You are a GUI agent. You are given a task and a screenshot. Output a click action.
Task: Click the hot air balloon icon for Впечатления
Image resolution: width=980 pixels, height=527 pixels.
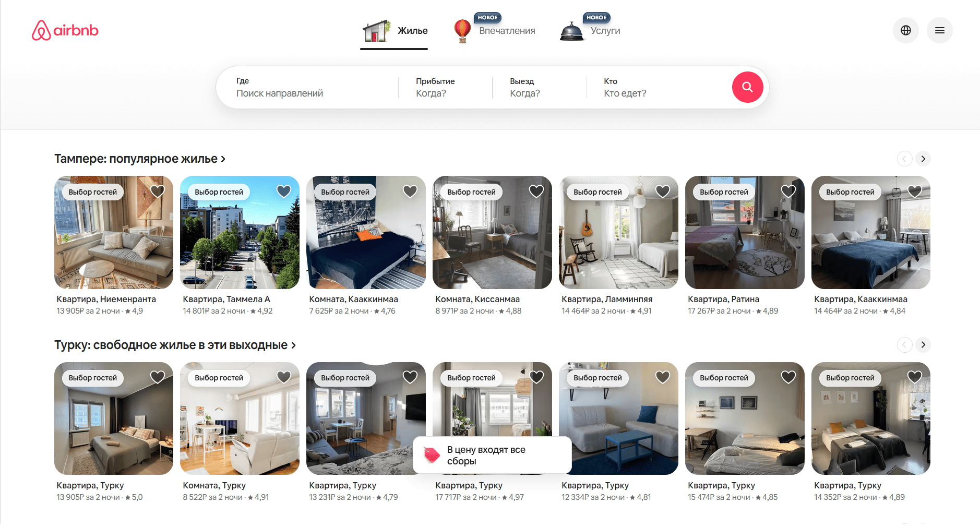point(462,30)
